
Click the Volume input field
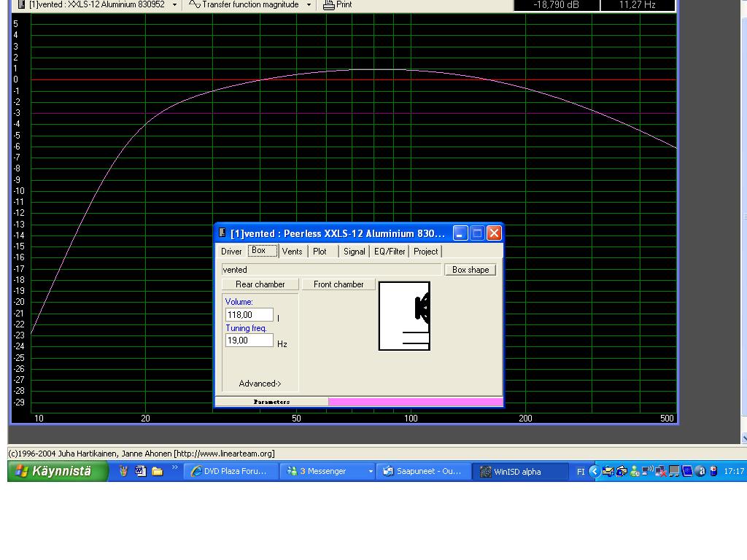(249, 315)
